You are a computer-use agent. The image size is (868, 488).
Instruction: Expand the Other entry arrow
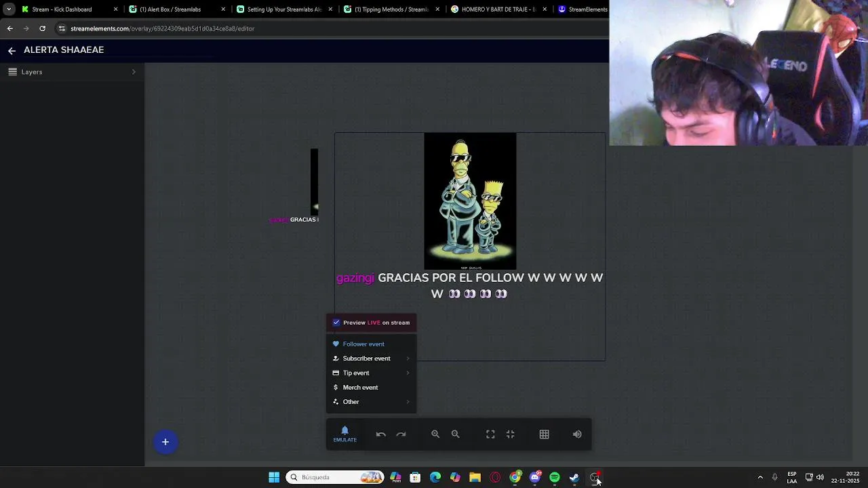(408, 402)
